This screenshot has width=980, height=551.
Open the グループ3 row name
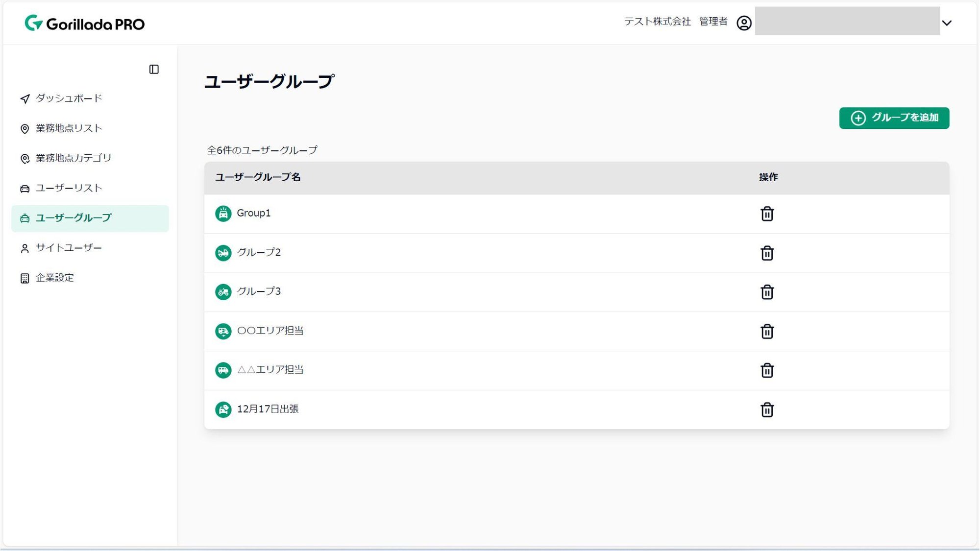(259, 291)
